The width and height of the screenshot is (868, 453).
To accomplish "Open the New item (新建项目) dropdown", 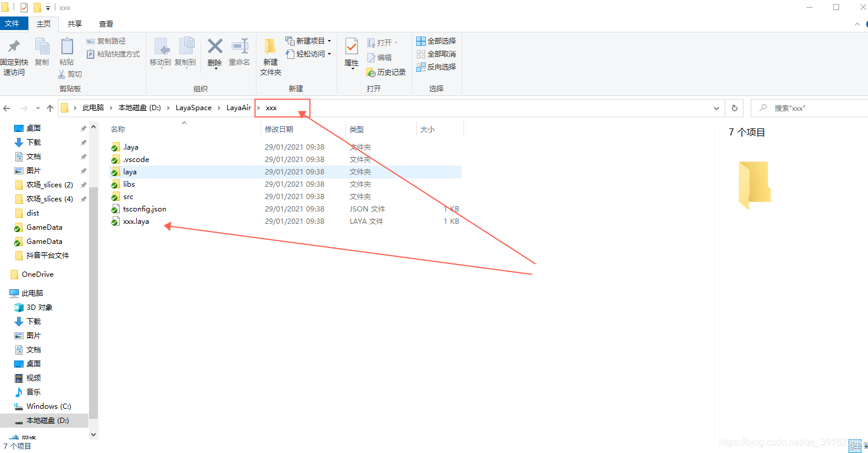I will pos(308,41).
